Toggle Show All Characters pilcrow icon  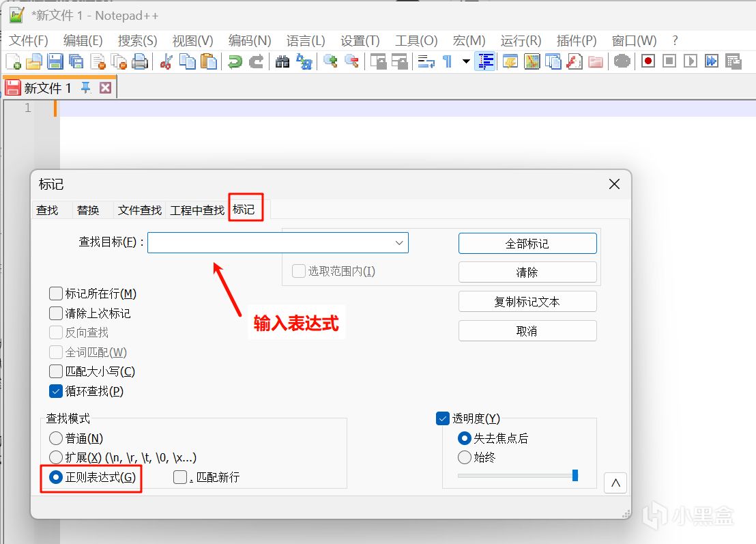tap(447, 61)
